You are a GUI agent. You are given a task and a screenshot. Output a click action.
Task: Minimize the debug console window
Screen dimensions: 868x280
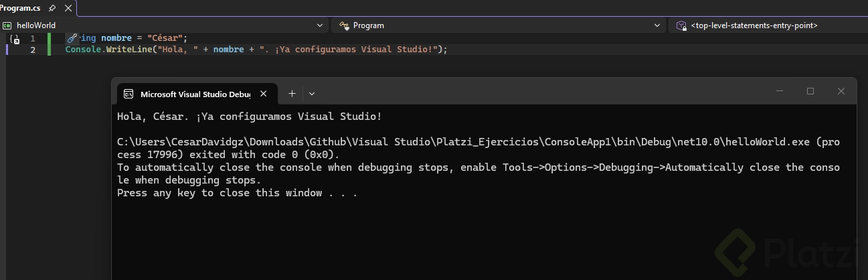[780, 91]
